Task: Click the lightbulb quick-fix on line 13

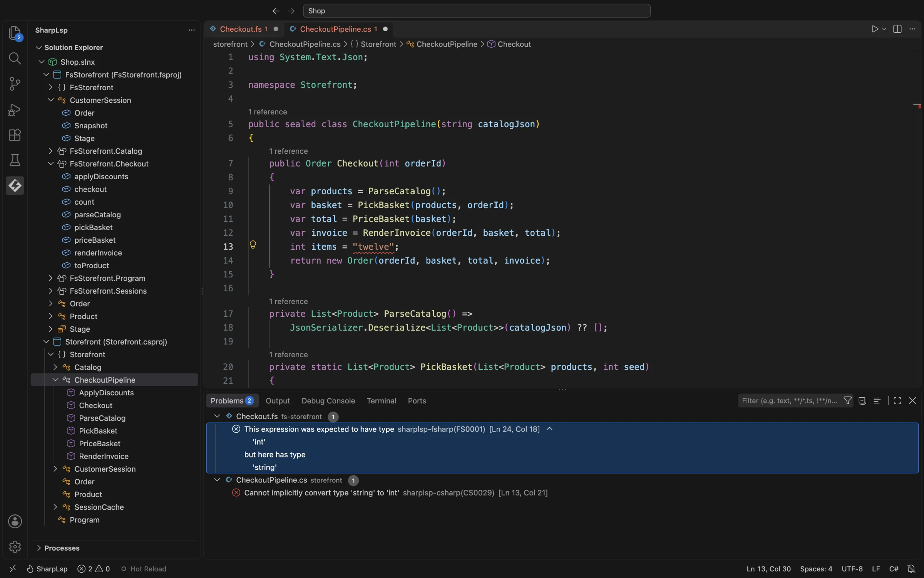Action: (x=253, y=245)
